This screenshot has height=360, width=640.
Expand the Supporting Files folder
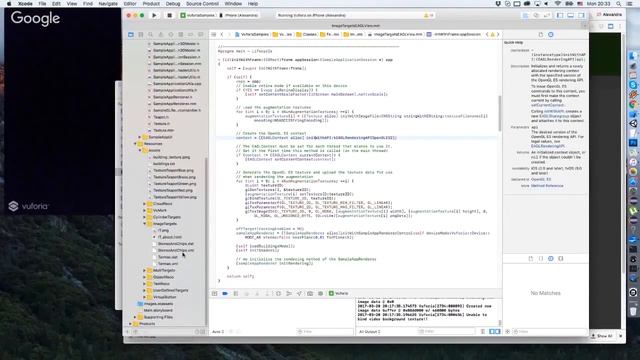[135, 317]
